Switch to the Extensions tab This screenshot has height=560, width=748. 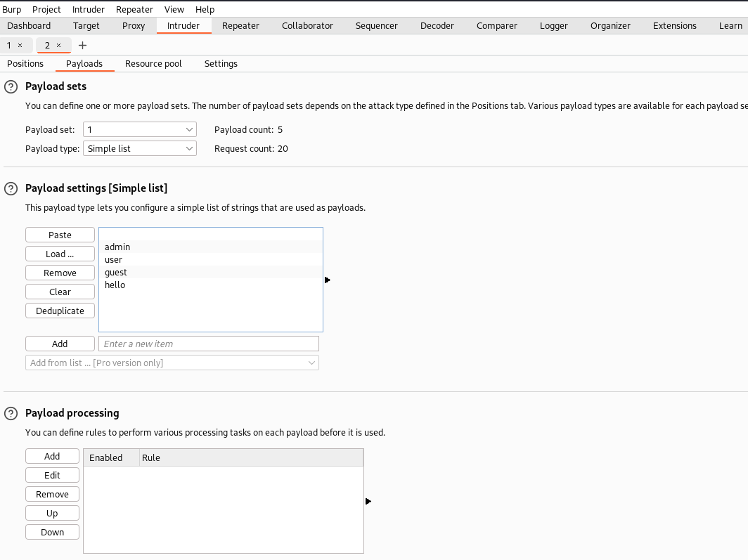[x=675, y=26]
